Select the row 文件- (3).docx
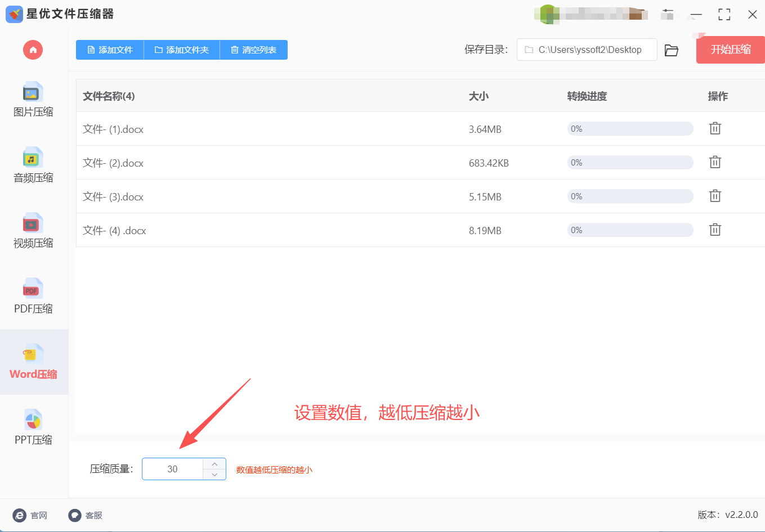Image resolution: width=765 pixels, height=532 pixels. 420,196
